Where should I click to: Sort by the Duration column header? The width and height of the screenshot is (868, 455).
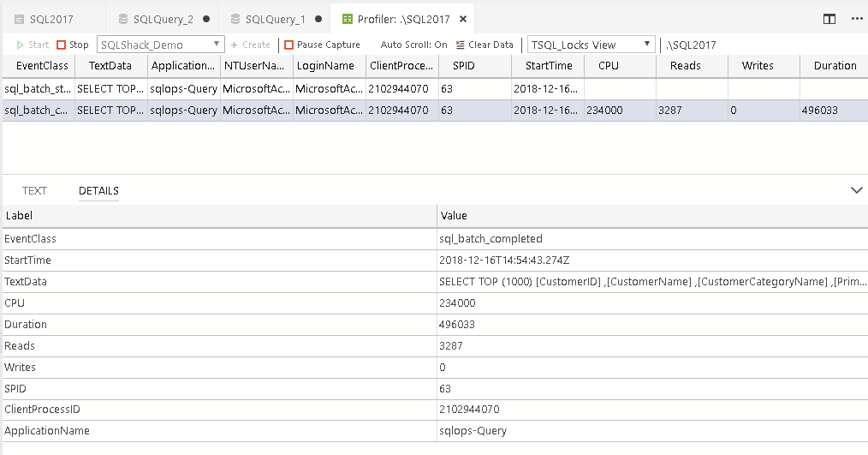[835, 66]
